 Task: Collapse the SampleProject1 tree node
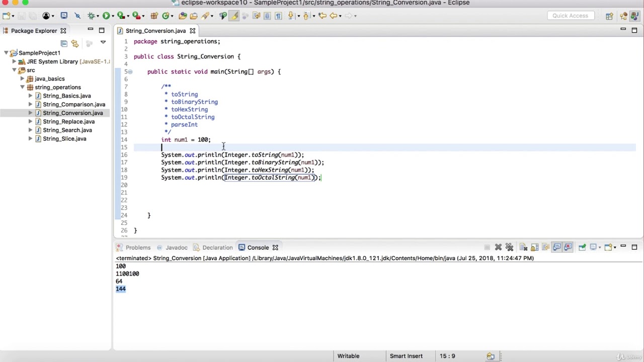(6, 53)
